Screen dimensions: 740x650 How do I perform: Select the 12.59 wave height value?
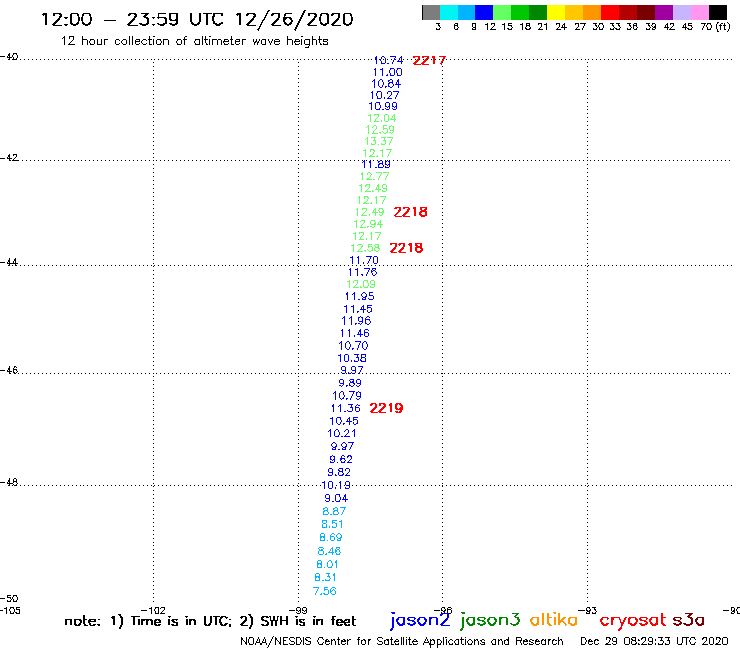[x=380, y=130]
